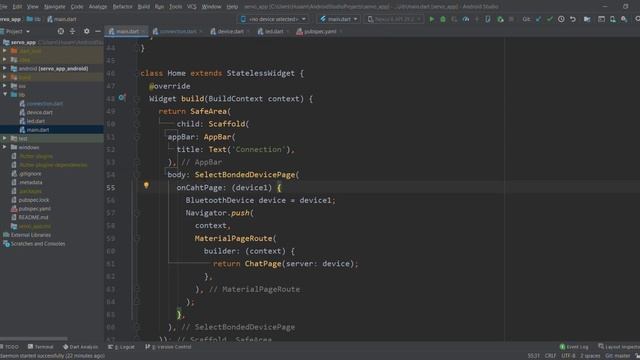Expand the ios folder in project tree

(x=4, y=86)
